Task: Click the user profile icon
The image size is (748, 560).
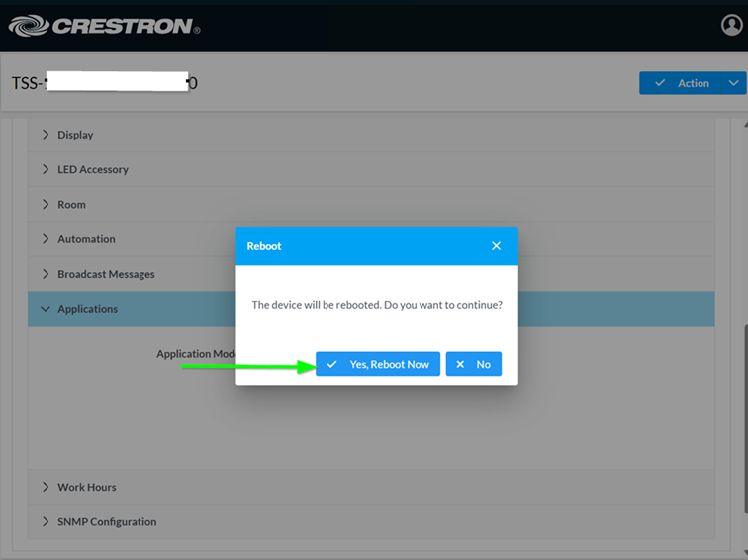Action: point(731,26)
